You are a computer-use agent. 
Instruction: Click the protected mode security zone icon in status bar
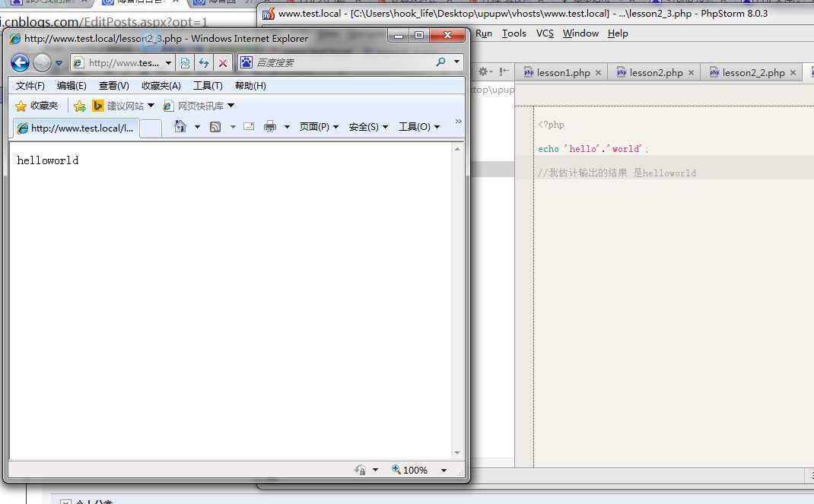point(360,470)
